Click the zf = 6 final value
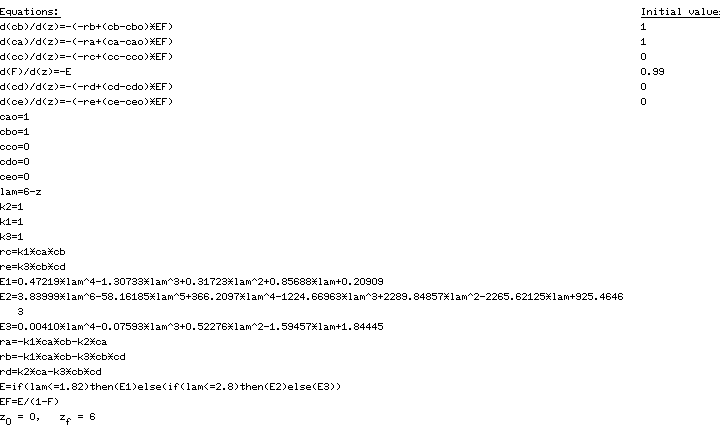The image size is (720, 431). [76, 417]
